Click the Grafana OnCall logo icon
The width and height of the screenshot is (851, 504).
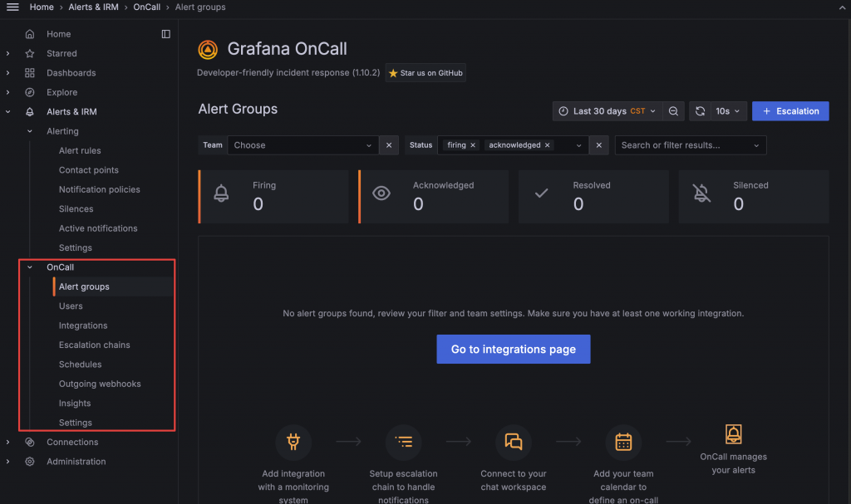click(x=208, y=49)
